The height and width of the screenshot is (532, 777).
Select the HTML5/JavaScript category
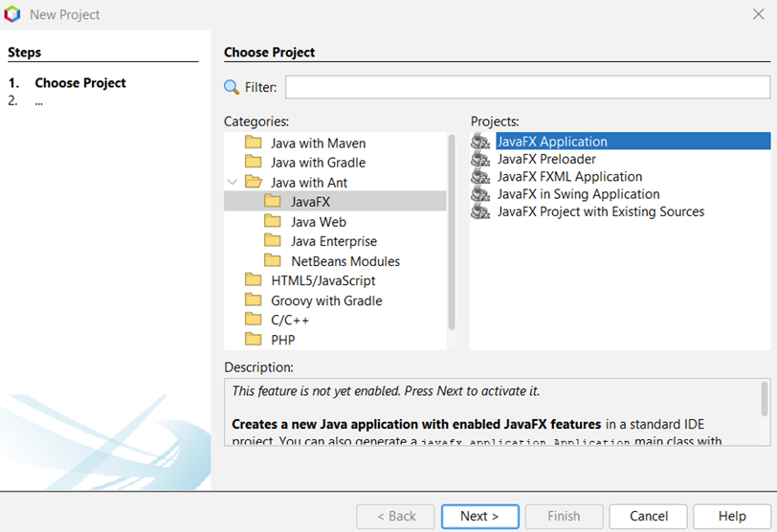point(323,281)
